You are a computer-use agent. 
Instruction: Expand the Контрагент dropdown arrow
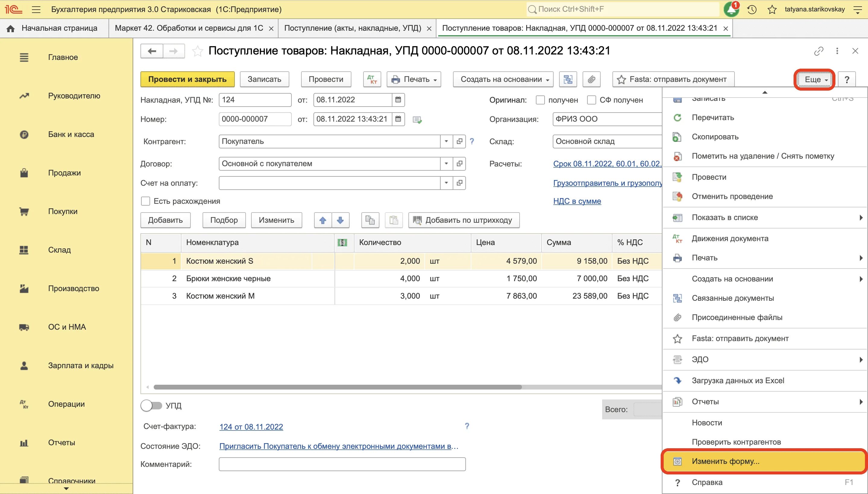(x=446, y=141)
